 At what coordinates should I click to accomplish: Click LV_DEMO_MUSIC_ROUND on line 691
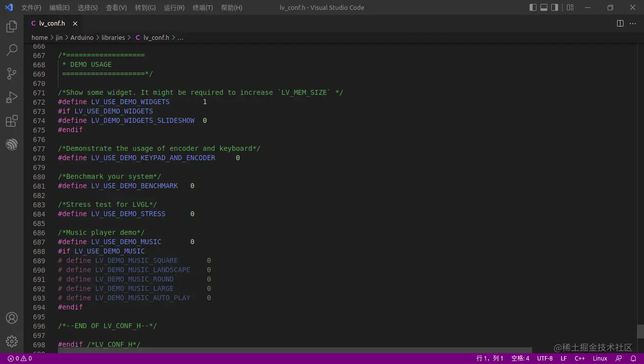134,279
